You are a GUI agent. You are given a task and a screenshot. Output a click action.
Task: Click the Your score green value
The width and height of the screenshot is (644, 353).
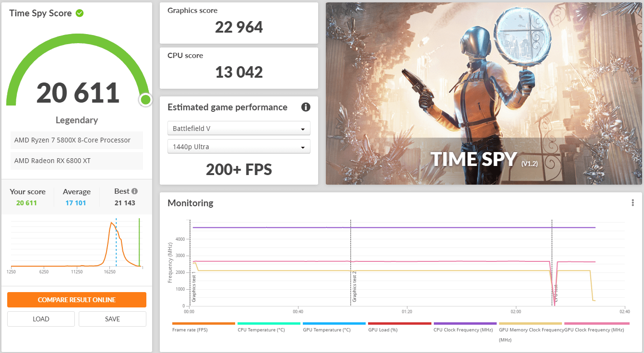26,203
